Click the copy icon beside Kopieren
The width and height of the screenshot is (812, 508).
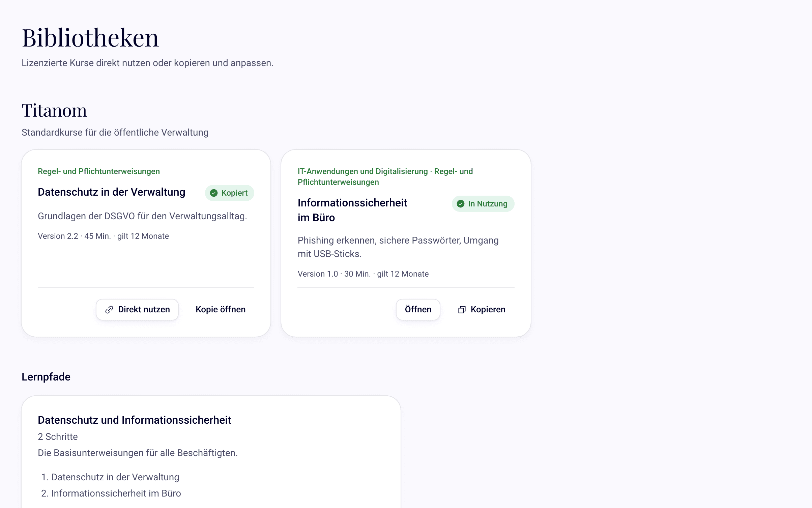(x=462, y=310)
